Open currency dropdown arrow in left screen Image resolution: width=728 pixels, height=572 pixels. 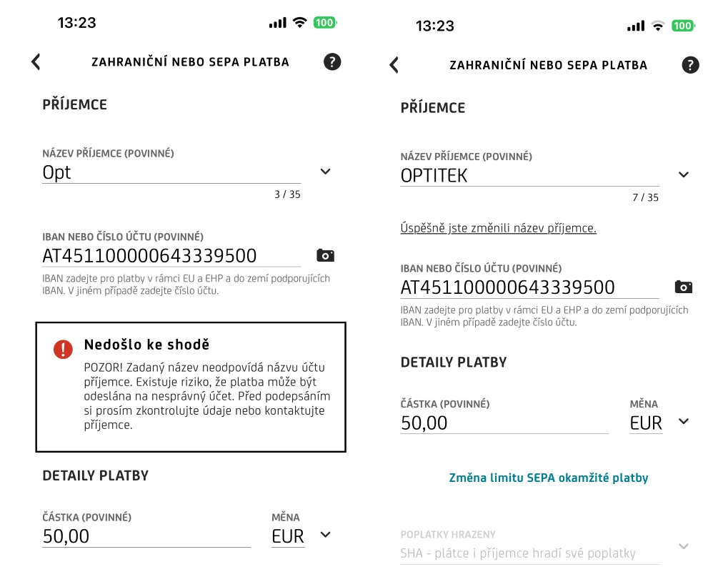326,535
